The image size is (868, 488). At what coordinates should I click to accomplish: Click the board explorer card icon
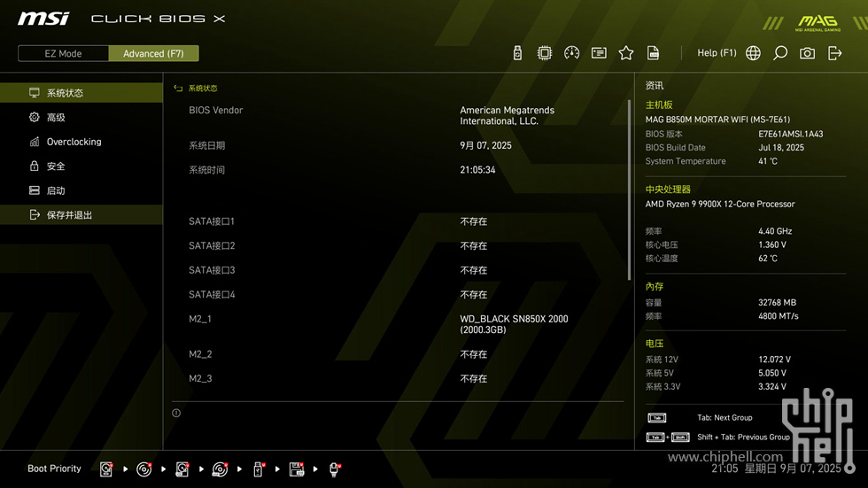(599, 53)
